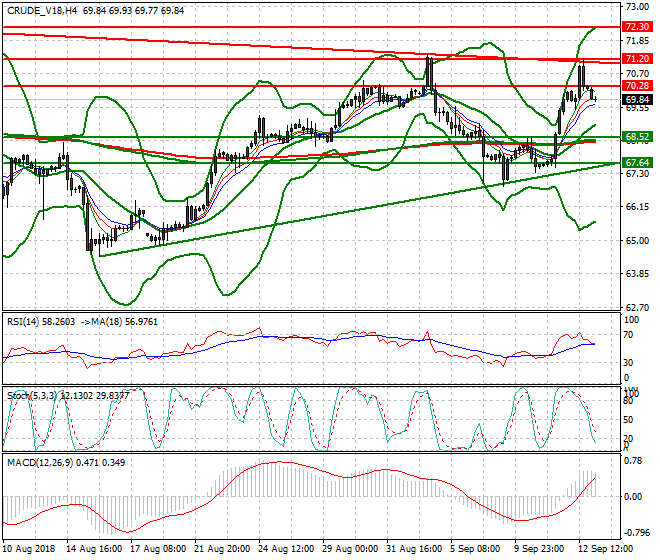The width and height of the screenshot is (660, 560).
Task: Click the 24 Aug 12:00 time axis label
Action: point(286,549)
